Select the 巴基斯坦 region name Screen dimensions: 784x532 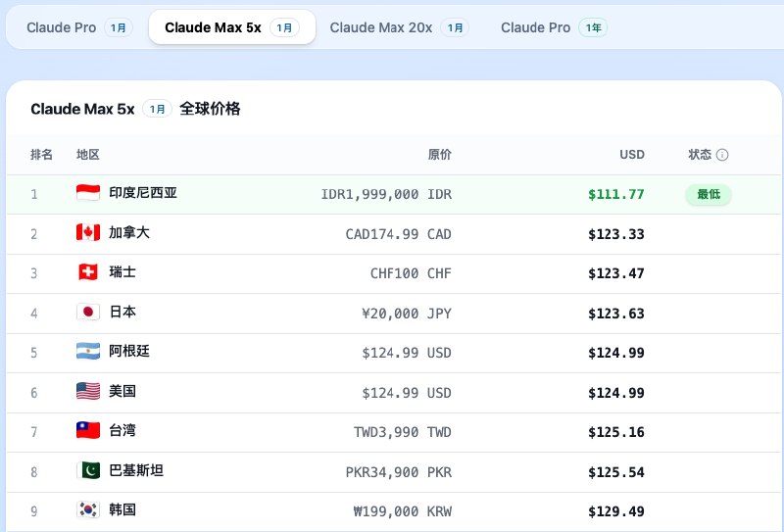coord(136,470)
